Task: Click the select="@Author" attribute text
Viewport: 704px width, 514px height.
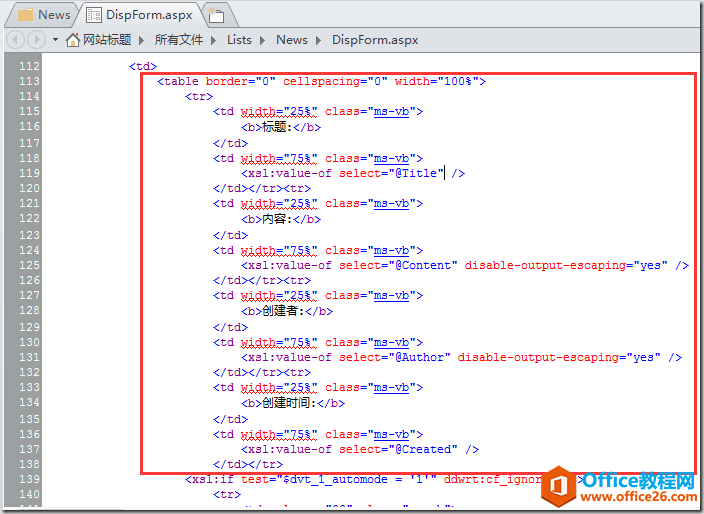Action: (x=395, y=357)
